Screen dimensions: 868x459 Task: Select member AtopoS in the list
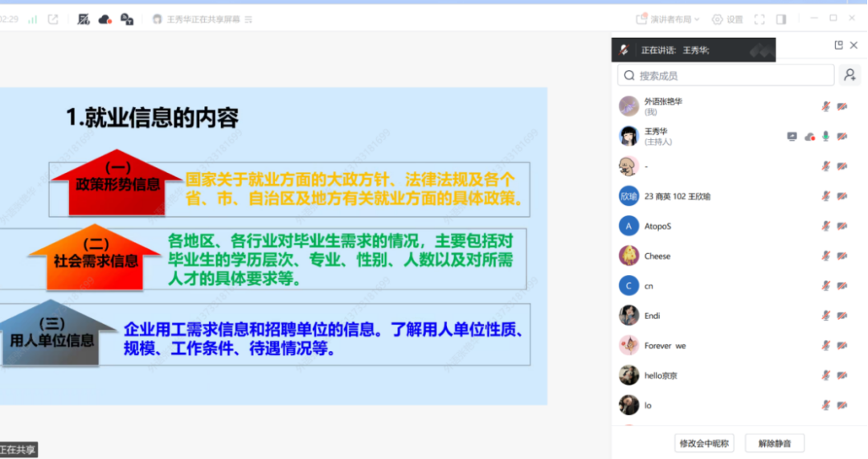point(657,227)
